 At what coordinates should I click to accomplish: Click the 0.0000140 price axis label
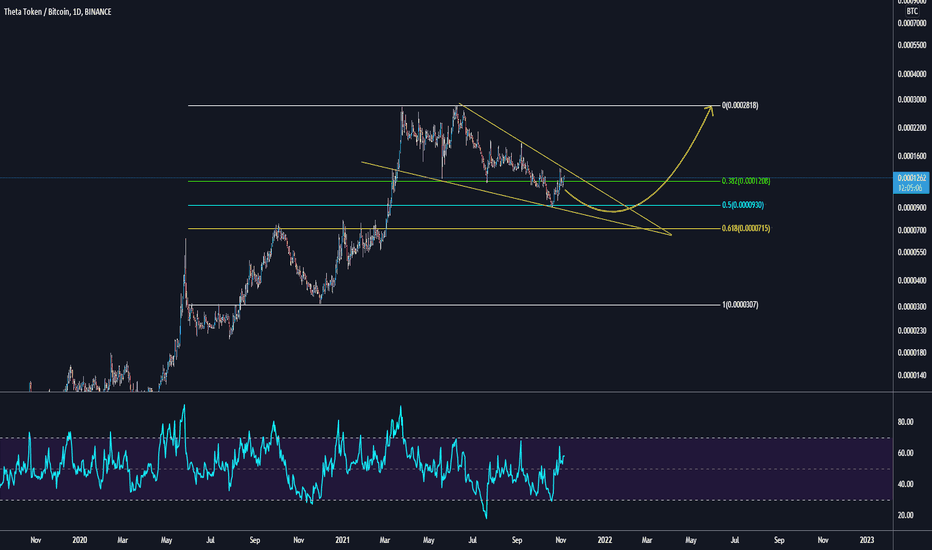[x=912, y=376]
